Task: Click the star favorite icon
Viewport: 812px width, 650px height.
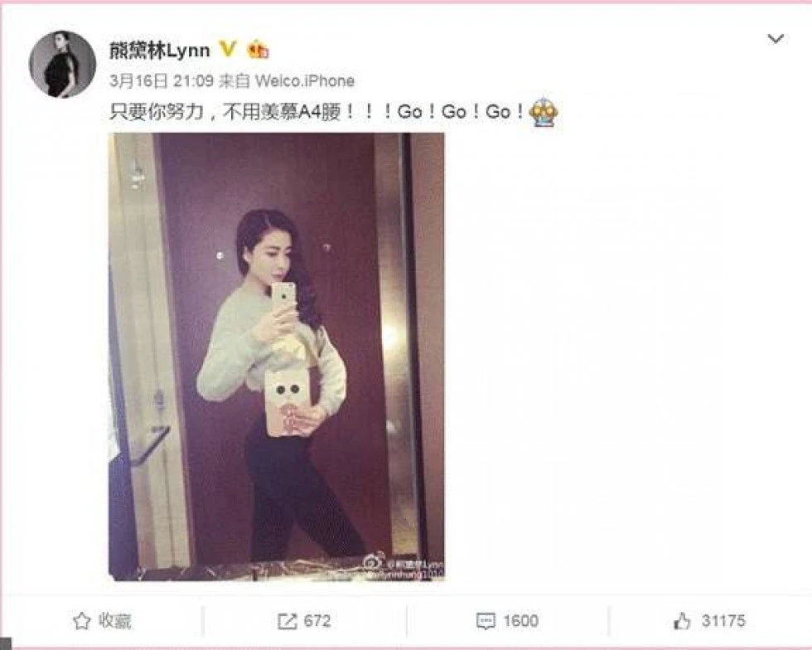Action: tap(82, 620)
